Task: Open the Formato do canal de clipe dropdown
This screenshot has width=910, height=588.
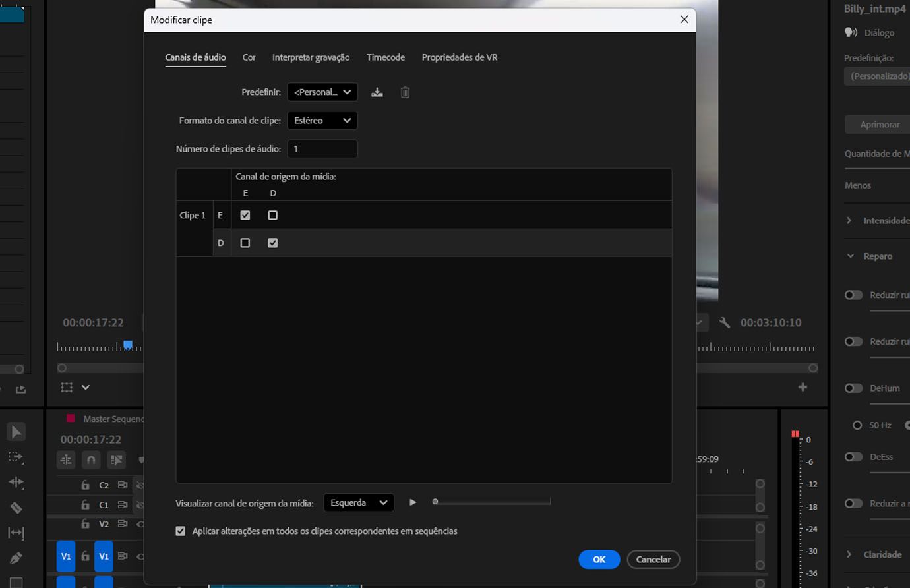Action: click(322, 121)
